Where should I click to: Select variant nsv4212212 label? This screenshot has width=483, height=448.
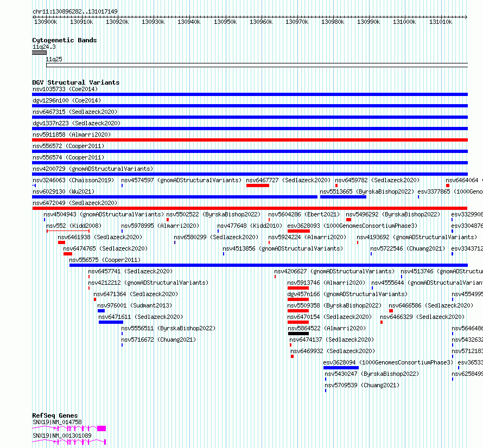(148, 283)
